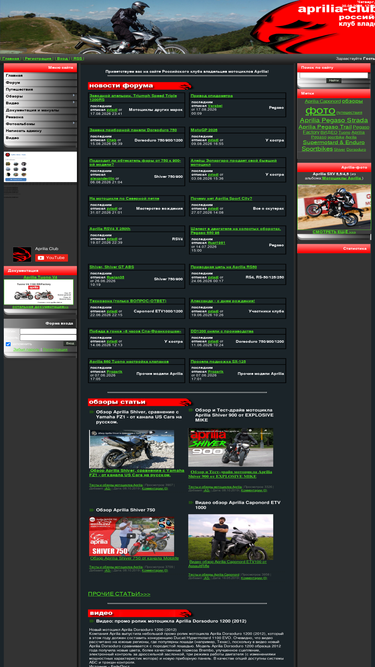Click the play icon on the Shiver 750 video
375x667 pixels.
[131, 536]
